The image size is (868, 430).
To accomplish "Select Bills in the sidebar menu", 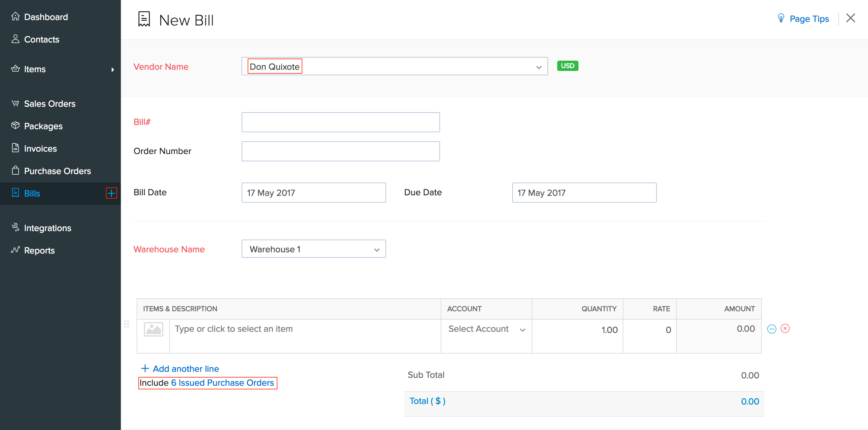I will (x=32, y=193).
